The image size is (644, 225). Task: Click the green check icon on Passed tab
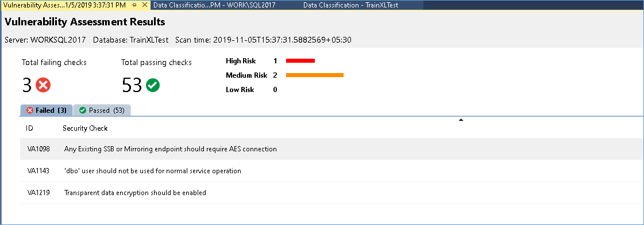[83, 110]
